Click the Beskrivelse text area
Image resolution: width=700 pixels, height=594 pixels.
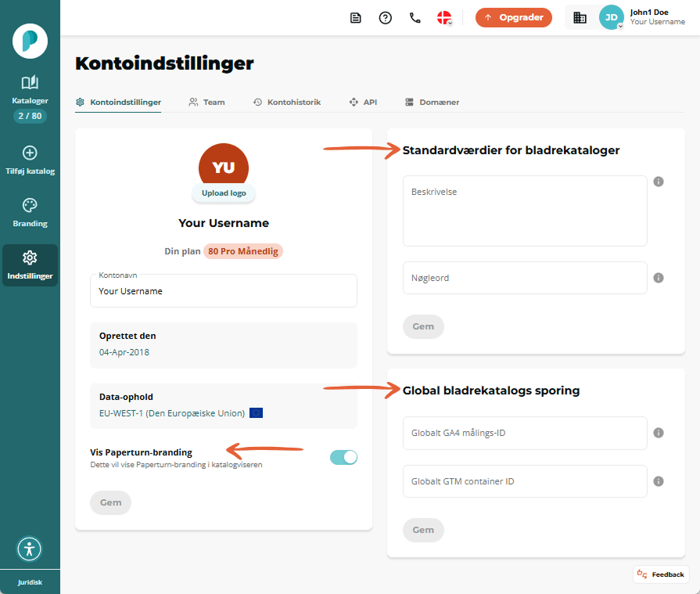[x=525, y=211]
